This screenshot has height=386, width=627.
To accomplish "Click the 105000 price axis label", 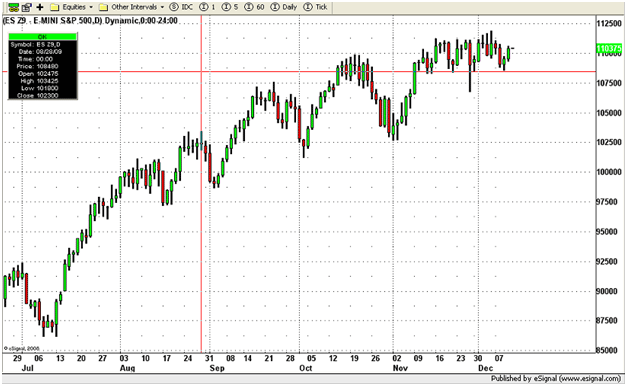I will tap(609, 113).
